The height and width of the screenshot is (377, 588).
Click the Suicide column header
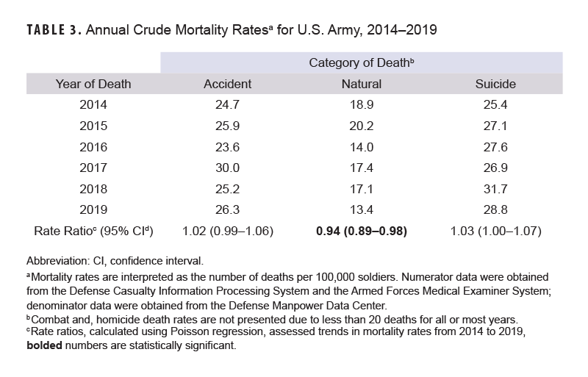point(495,84)
